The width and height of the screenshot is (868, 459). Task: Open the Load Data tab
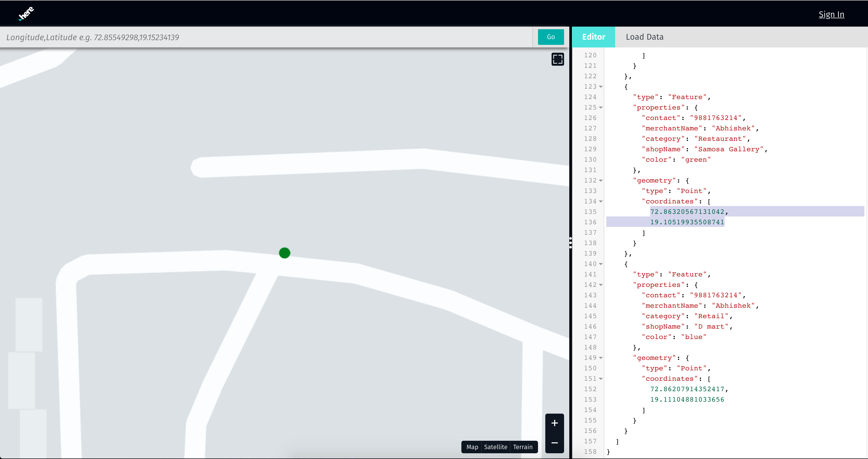(x=644, y=37)
